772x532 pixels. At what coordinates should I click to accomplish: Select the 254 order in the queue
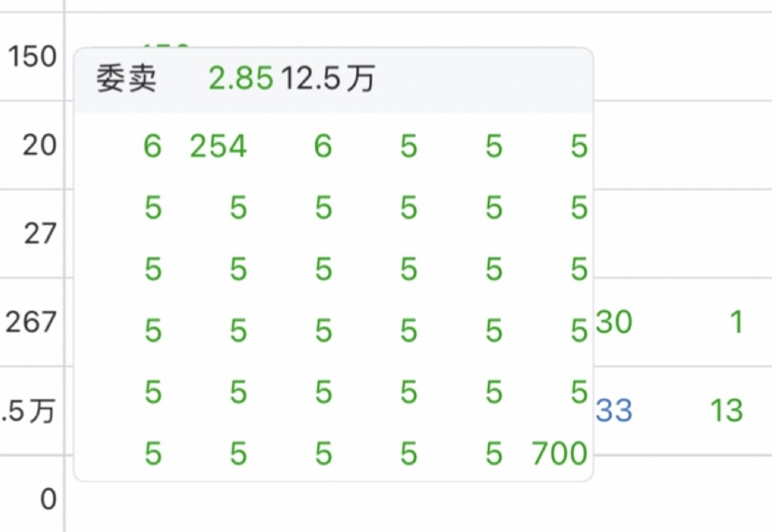[x=219, y=147]
